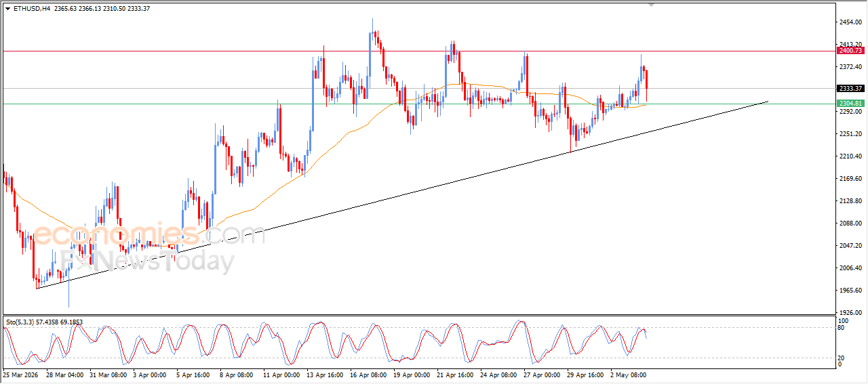Click the black triangle before ETHUSD,H4
The width and height of the screenshot is (868, 384).
(x=7, y=9)
